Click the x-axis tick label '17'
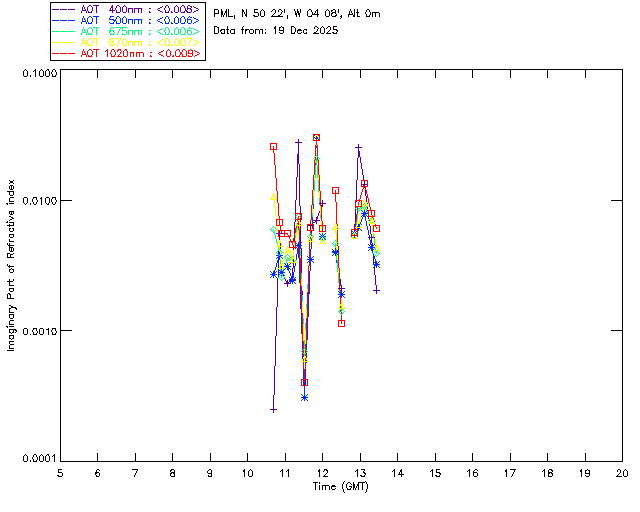The height and width of the screenshot is (512, 640). (510, 473)
